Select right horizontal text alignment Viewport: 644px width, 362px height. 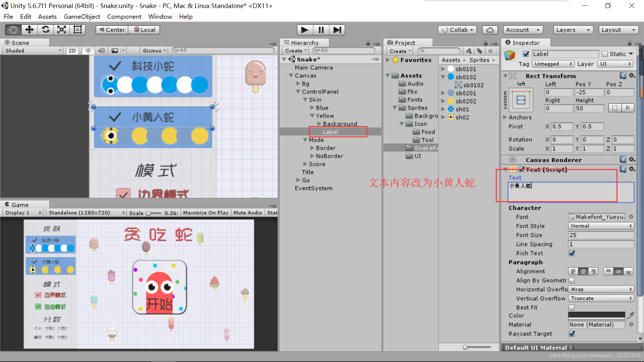[593, 271]
